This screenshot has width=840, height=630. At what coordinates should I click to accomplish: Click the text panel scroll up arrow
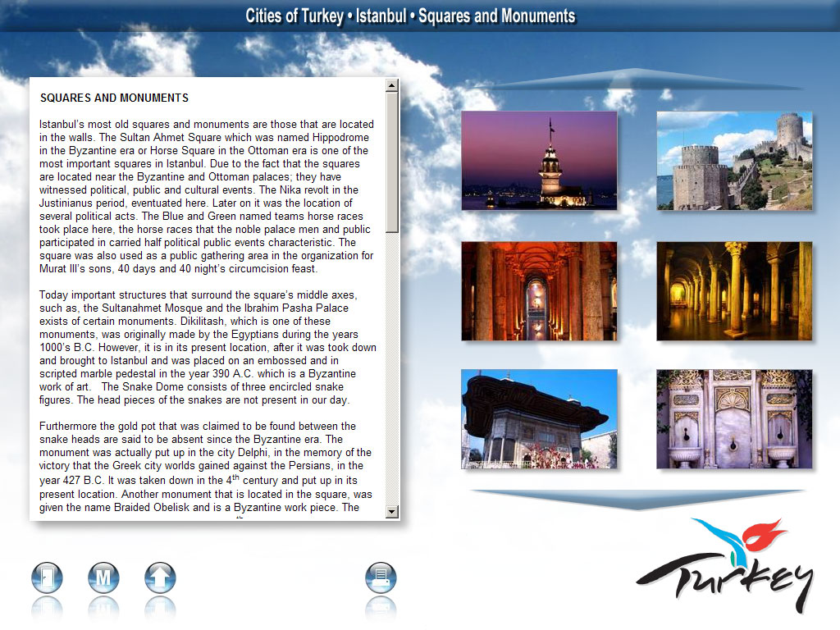click(x=392, y=85)
